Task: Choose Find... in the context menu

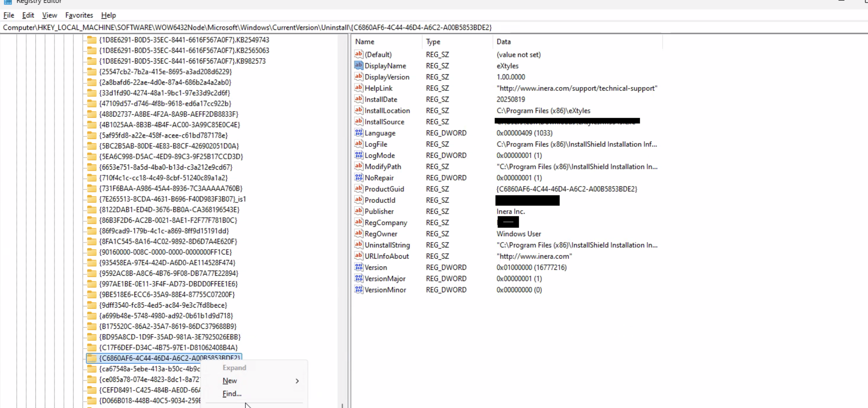Action: click(x=232, y=393)
